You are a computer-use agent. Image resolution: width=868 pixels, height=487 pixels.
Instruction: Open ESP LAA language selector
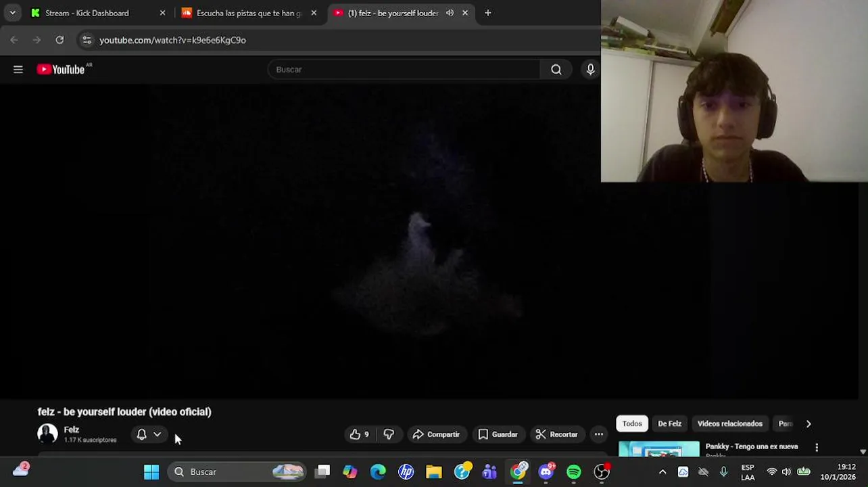[x=748, y=472]
